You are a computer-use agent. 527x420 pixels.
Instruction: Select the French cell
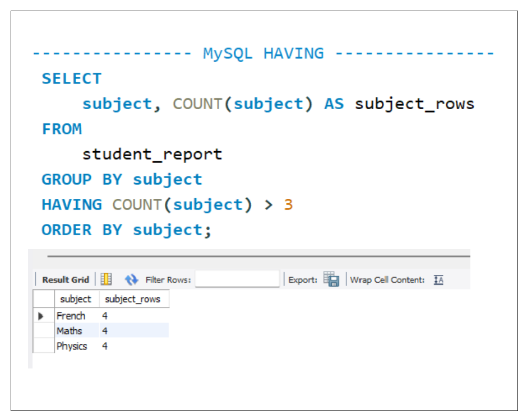(71, 316)
